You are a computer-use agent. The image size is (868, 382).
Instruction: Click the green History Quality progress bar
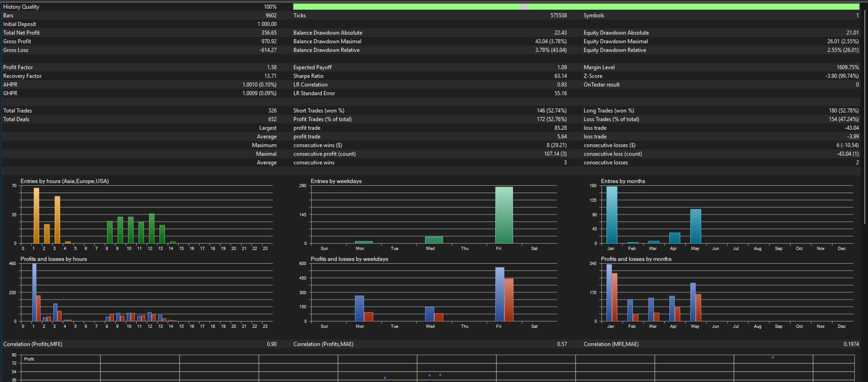(576, 7)
